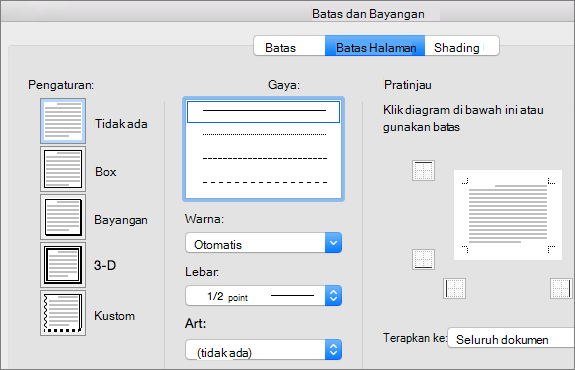Choose the Box border setting icon
Viewport: 575px width, 370px height.
pyautogui.click(x=63, y=169)
